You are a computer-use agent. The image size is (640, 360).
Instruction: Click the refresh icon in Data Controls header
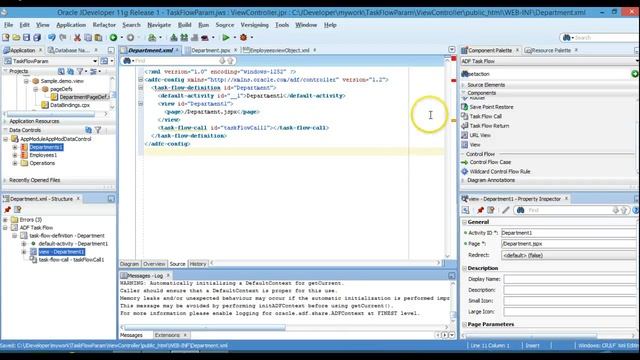pyautogui.click(x=89, y=130)
